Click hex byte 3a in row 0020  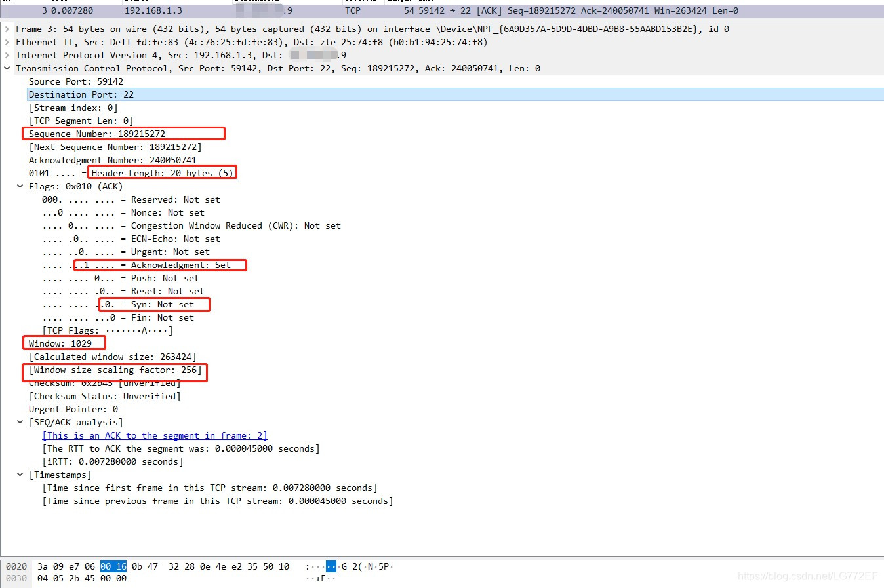[43, 566]
